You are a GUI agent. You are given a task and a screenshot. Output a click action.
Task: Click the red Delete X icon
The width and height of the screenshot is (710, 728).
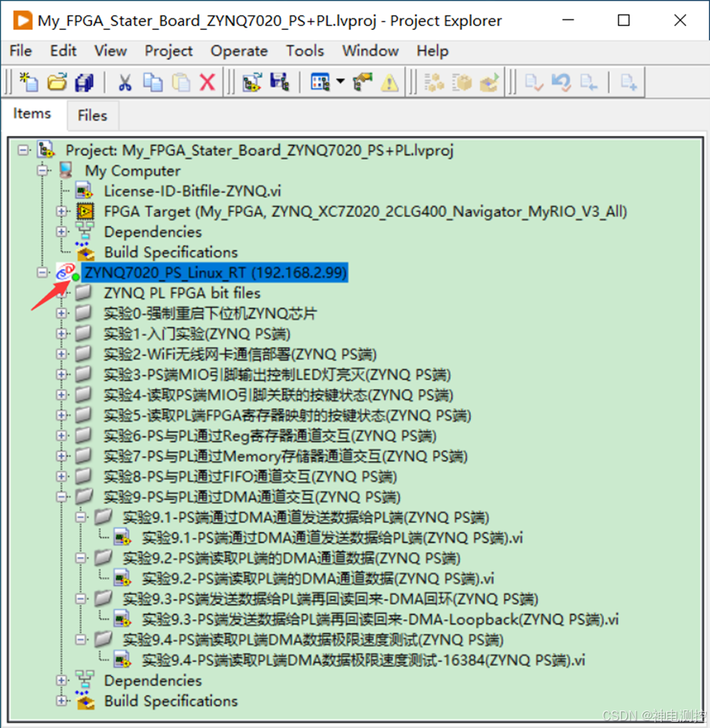[207, 82]
